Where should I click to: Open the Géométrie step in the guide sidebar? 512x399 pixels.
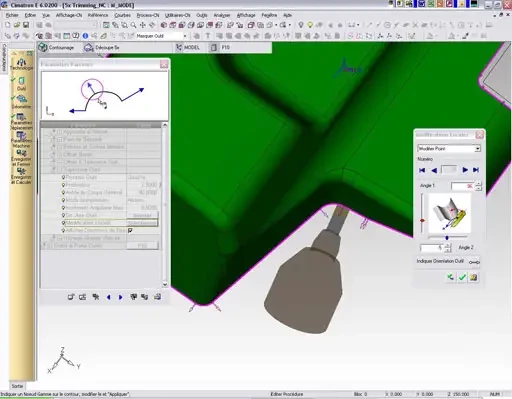coord(21,102)
